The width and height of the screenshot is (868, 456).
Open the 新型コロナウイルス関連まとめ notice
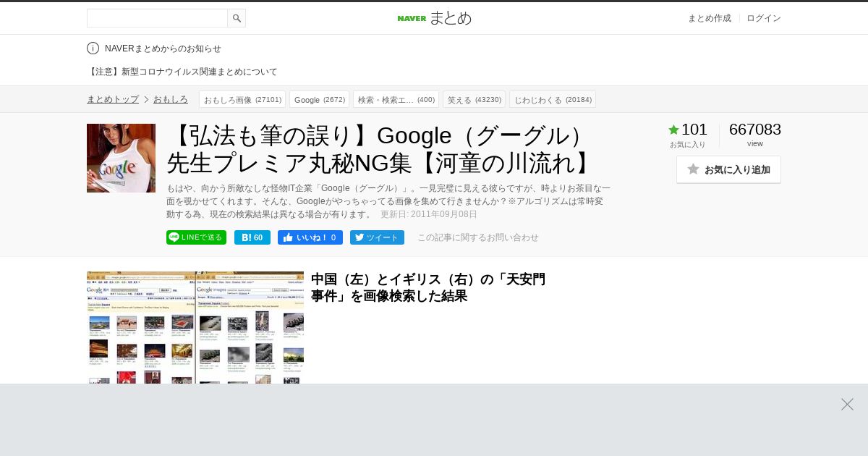(182, 72)
